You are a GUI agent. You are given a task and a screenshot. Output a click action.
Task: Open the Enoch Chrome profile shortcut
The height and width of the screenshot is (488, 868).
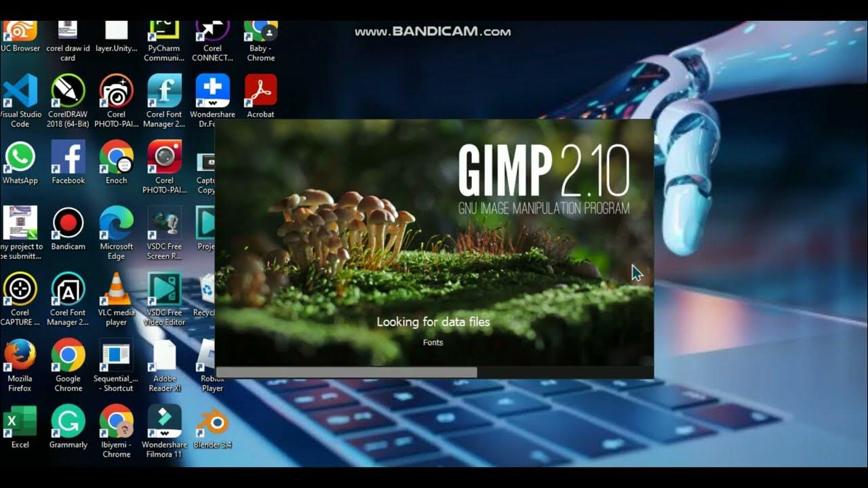point(116,163)
